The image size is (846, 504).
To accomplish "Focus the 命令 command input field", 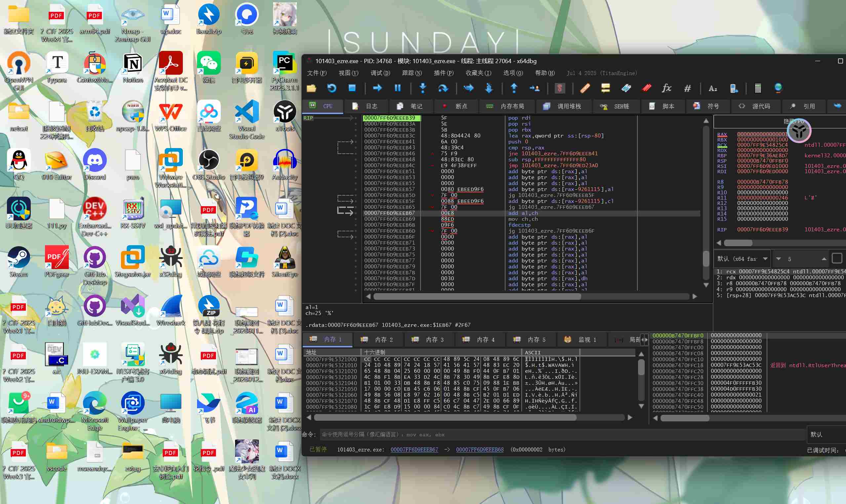I will pyautogui.click(x=562, y=435).
